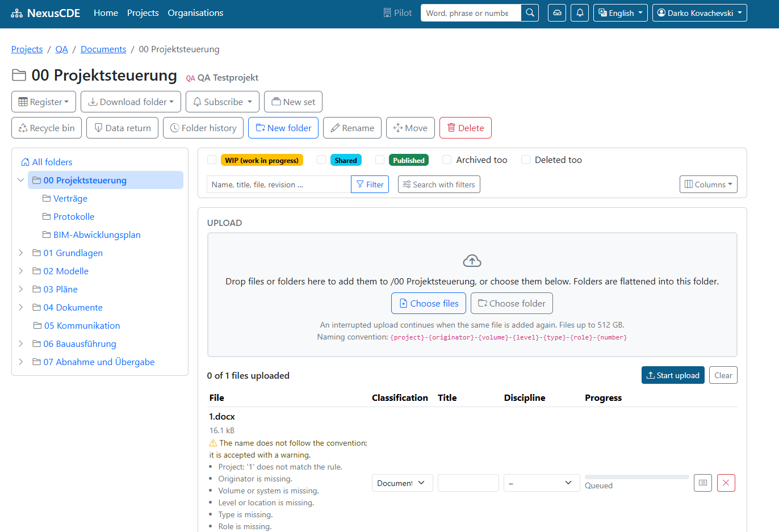Image resolution: width=779 pixels, height=532 pixels.
Task: Open notifications bell icon
Action: coord(580,13)
